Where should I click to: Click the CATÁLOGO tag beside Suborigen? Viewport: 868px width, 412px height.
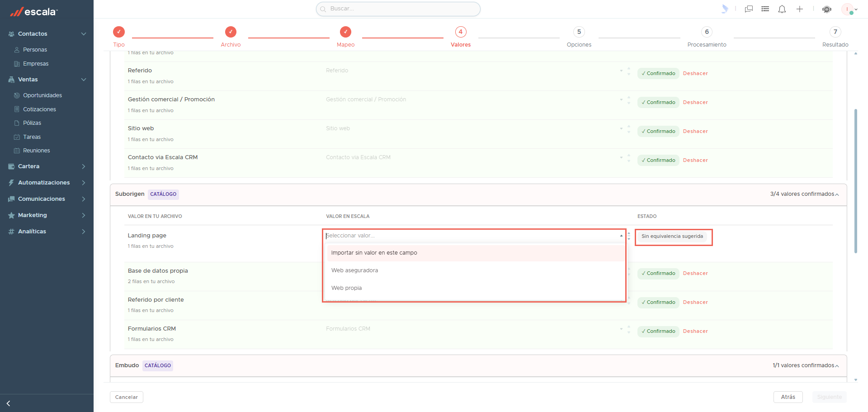[x=163, y=194]
